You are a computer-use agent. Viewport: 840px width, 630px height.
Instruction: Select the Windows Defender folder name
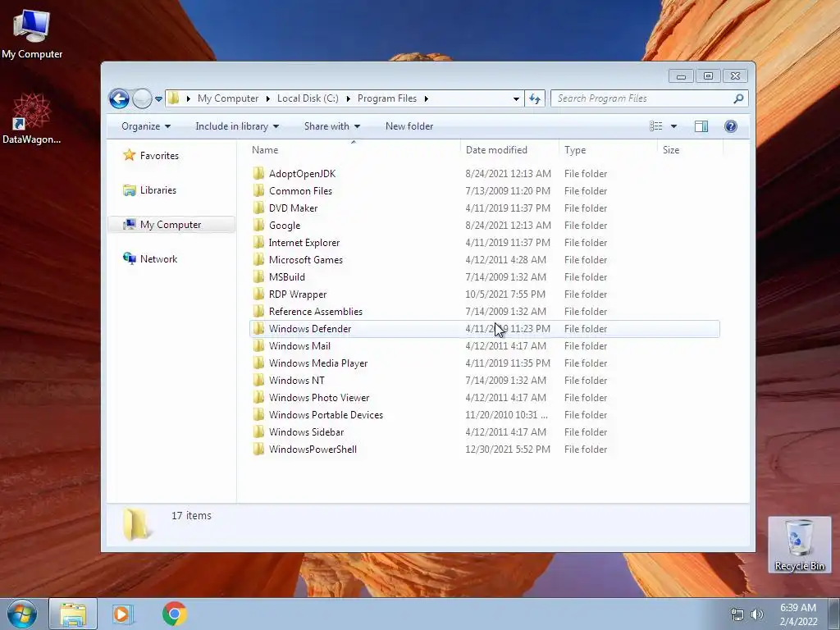pos(310,329)
